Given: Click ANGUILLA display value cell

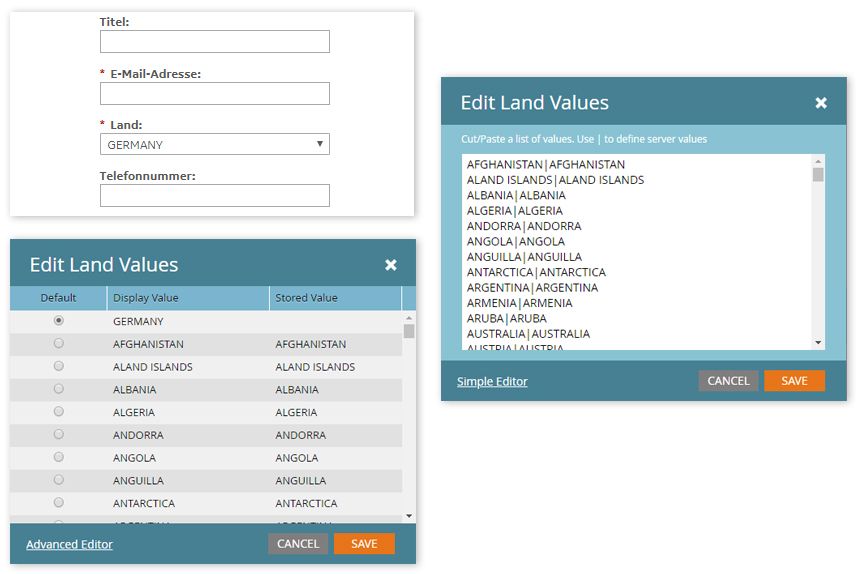Looking at the screenshot, I should tap(188, 480).
